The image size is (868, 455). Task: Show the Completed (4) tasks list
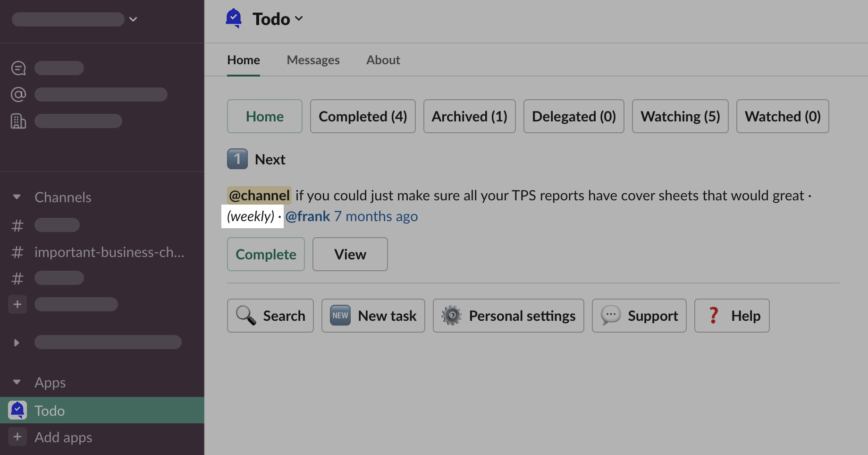pos(362,116)
